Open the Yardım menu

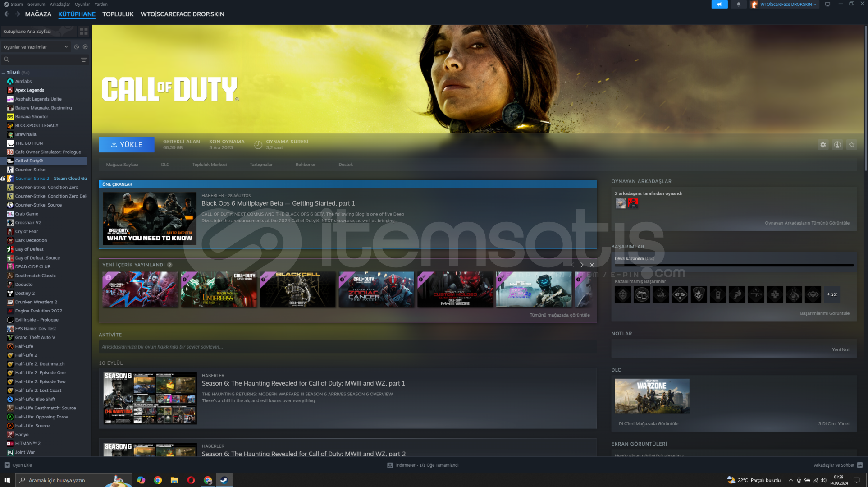(101, 4)
